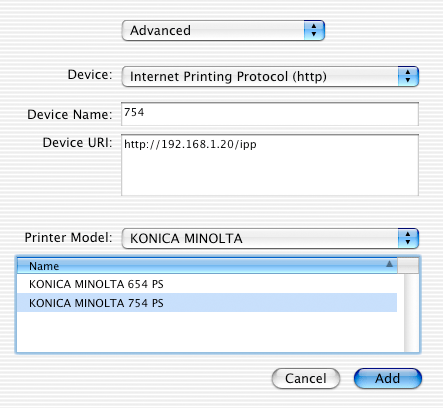443x408 pixels.
Task: Click the Printer Model label
Action: pyautogui.click(x=68, y=238)
